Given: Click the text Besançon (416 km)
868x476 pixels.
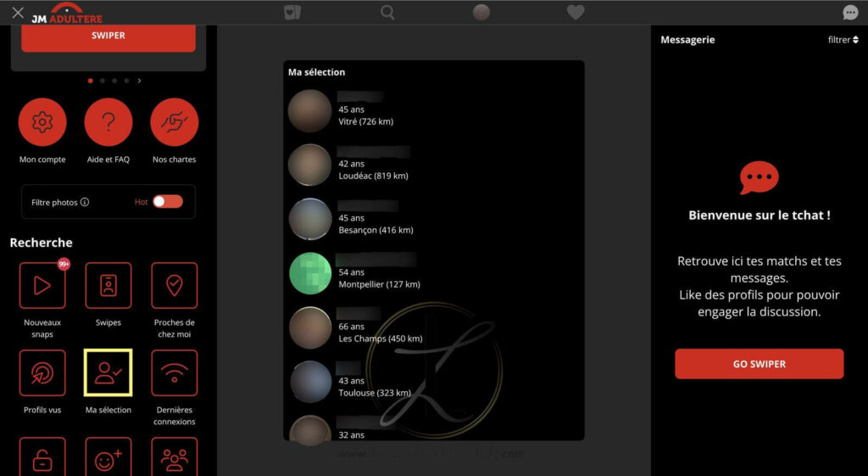Looking at the screenshot, I should (376, 231).
